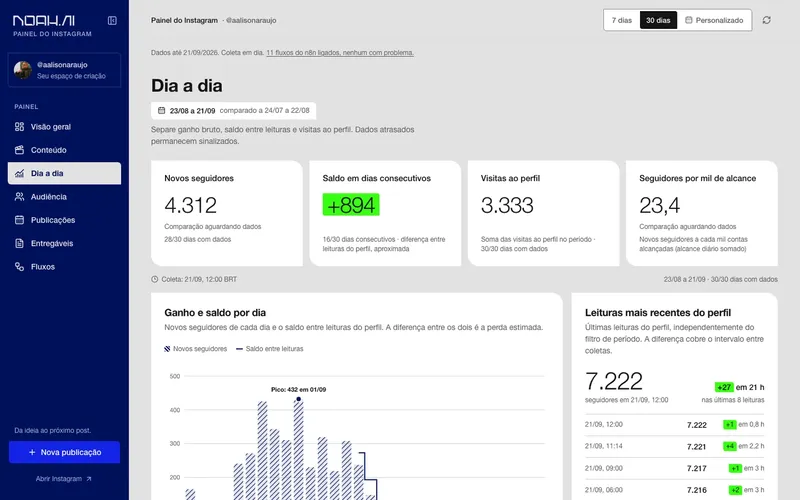The height and width of the screenshot is (500, 800).
Task: Choose the Personalizado date range
Action: (x=714, y=20)
